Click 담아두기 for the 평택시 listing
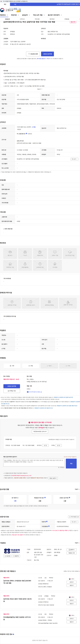This screenshot has width=80, height=644. [71, 582]
